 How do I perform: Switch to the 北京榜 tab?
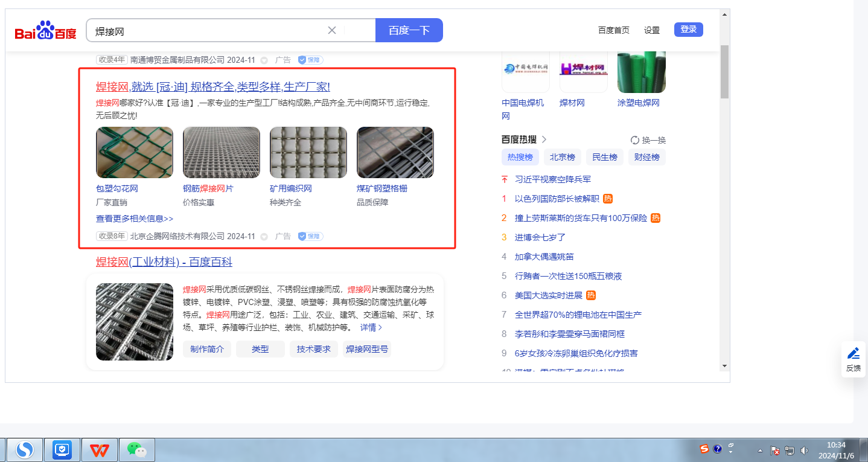[563, 158]
